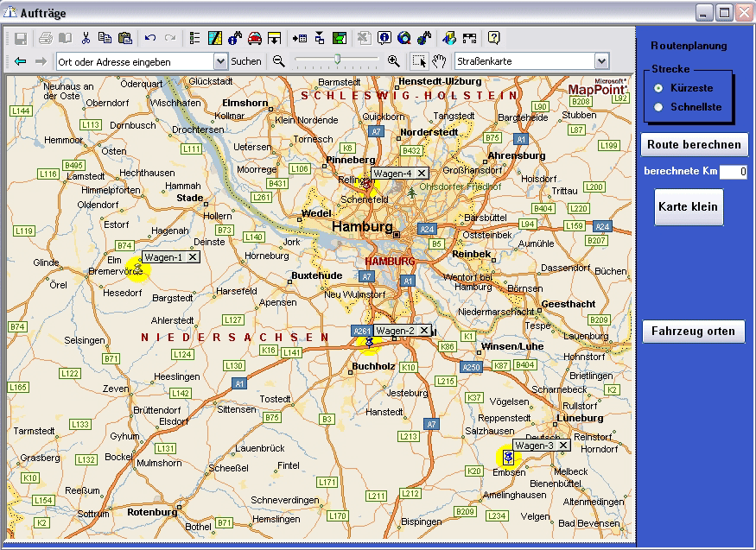756x550 pixels.
Task: Select the Schnellste route option
Action: click(659, 107)
